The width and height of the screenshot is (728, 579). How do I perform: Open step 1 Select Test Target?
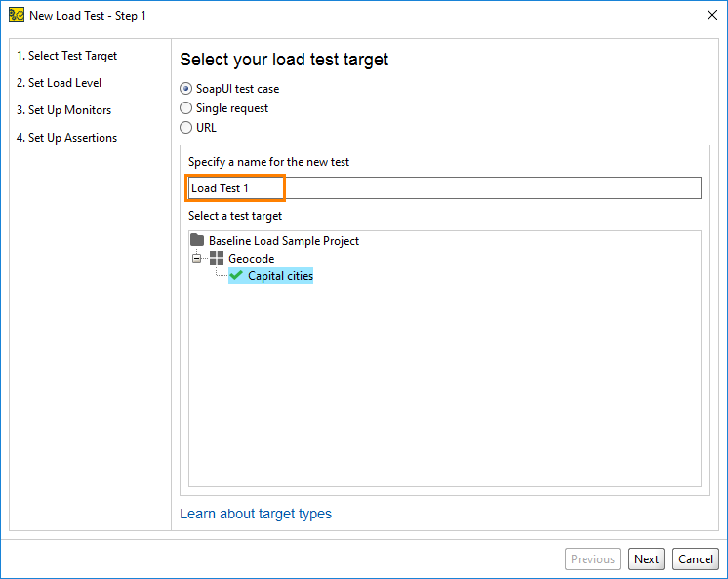click(67, 56)
